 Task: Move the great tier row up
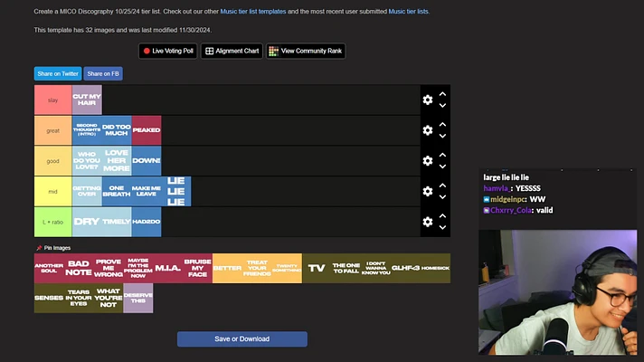[442, 125]
